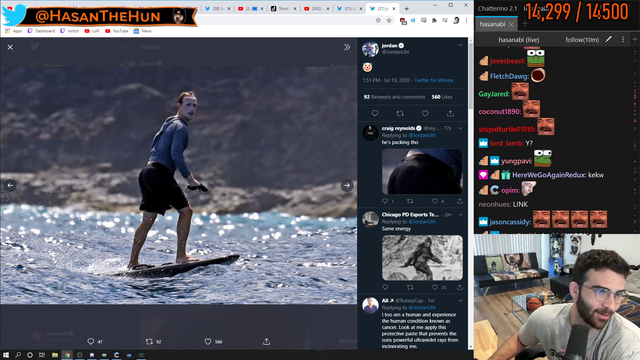Collapse the tweet sidebar with double chevron
Screen dimensions: 640x360
pyautogui.click(x=347, y=47)
